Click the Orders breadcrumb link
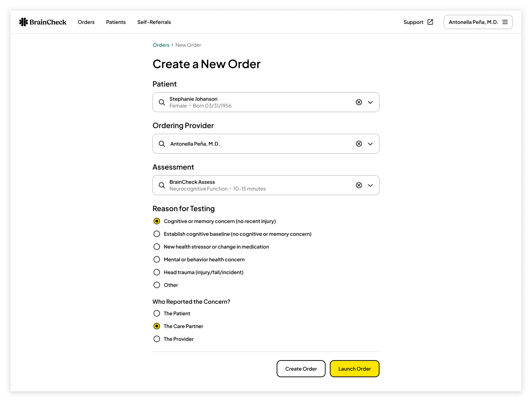 (x=161, y=45)
